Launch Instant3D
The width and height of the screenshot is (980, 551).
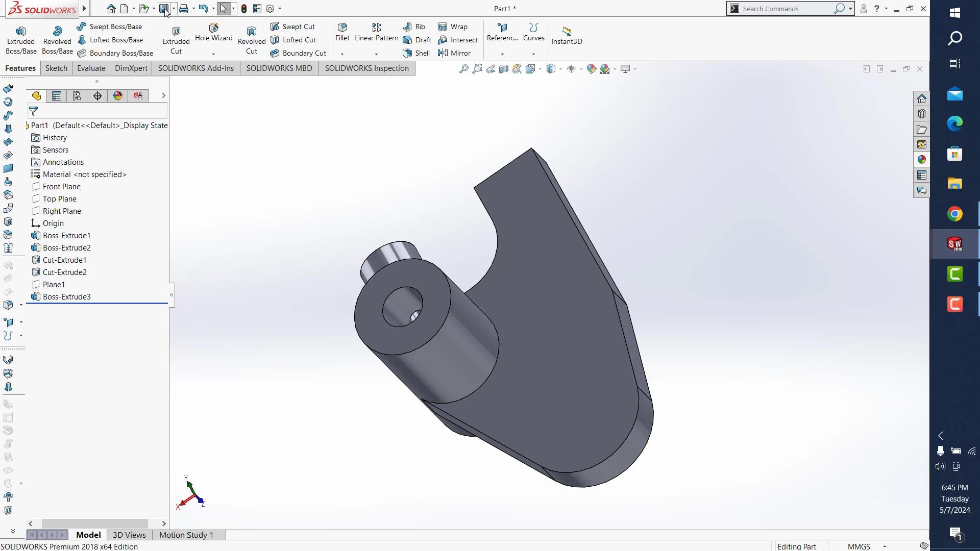[567, 35]
